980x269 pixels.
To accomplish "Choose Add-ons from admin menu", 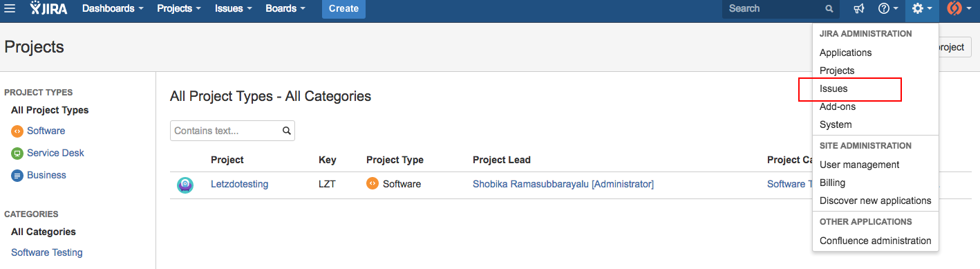I will point(838,106).
